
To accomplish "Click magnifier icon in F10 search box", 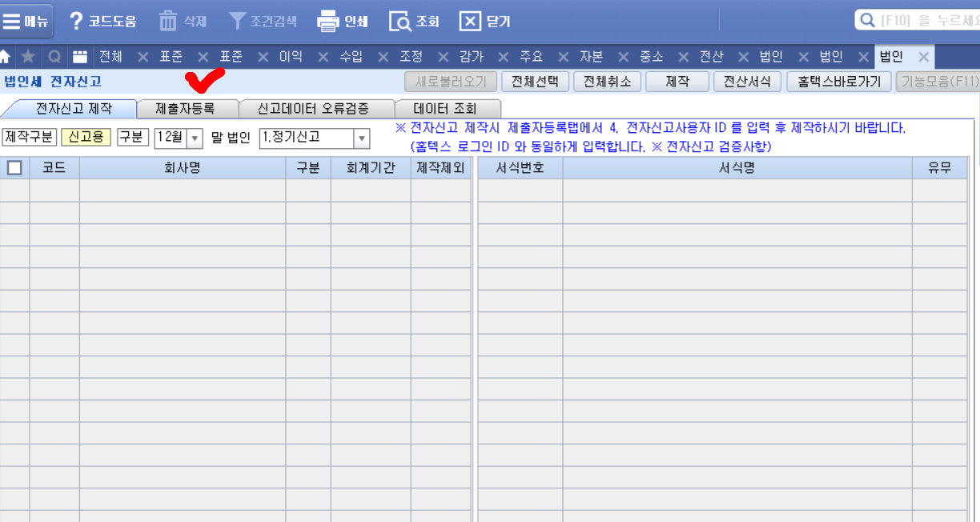I will pos(867,21).
